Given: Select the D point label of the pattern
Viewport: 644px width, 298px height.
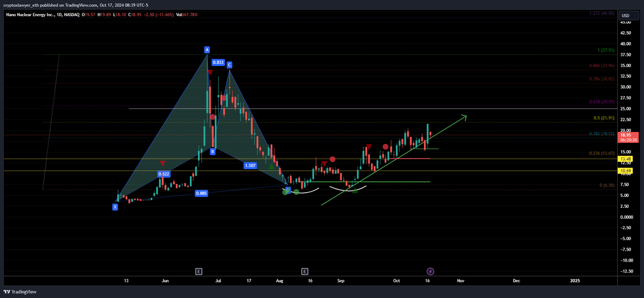Looking at the screenshot, I should (x=288, y=190).
